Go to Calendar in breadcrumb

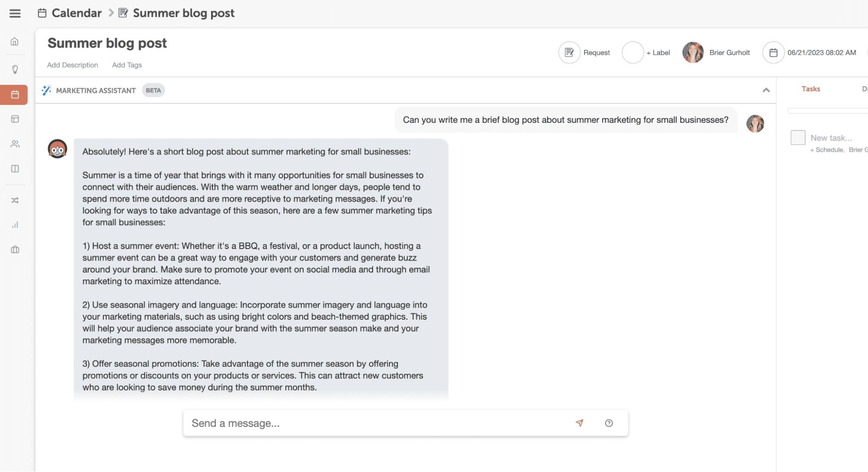pos(76,13)
